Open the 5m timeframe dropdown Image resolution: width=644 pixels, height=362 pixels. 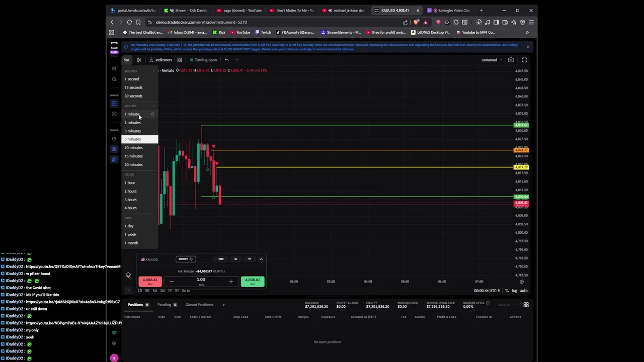click(x=127, y=60)
